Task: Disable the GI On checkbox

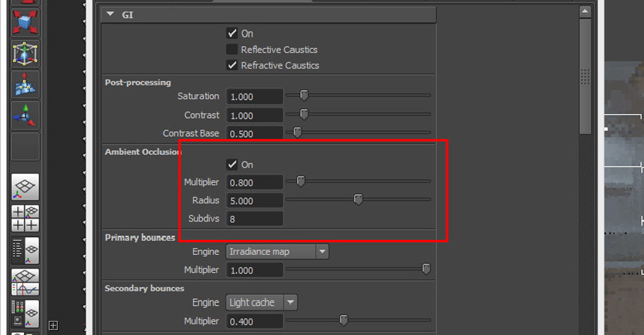Action: (x=232, y=33)
